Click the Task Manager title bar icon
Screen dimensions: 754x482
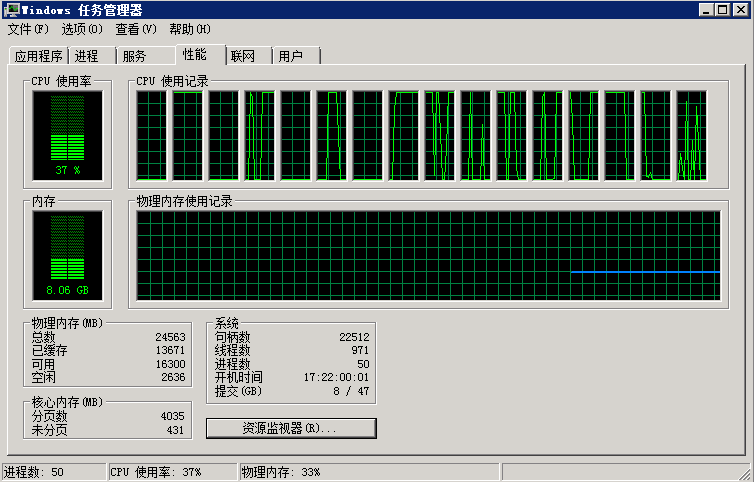pyautogui.click(x=11, y=10)
